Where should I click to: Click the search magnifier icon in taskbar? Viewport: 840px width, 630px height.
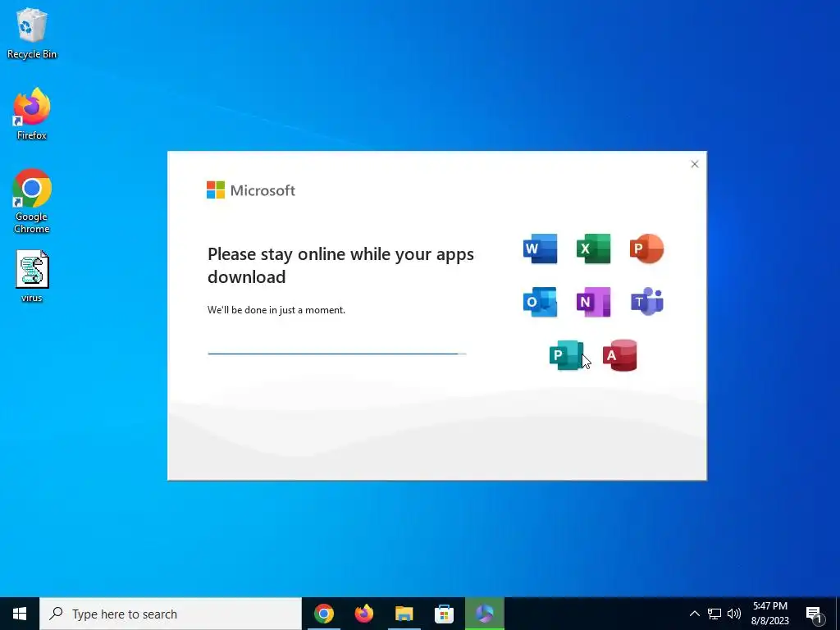tap(56, 614)
